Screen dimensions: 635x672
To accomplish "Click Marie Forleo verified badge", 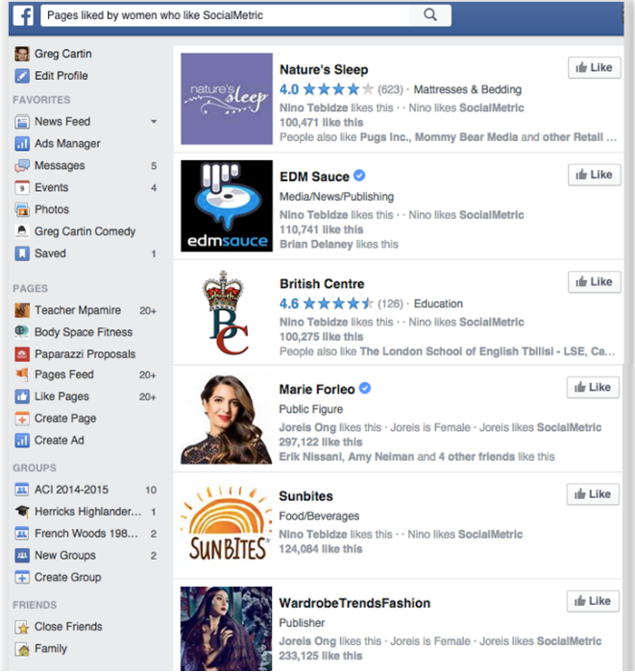I will [365, 388].
